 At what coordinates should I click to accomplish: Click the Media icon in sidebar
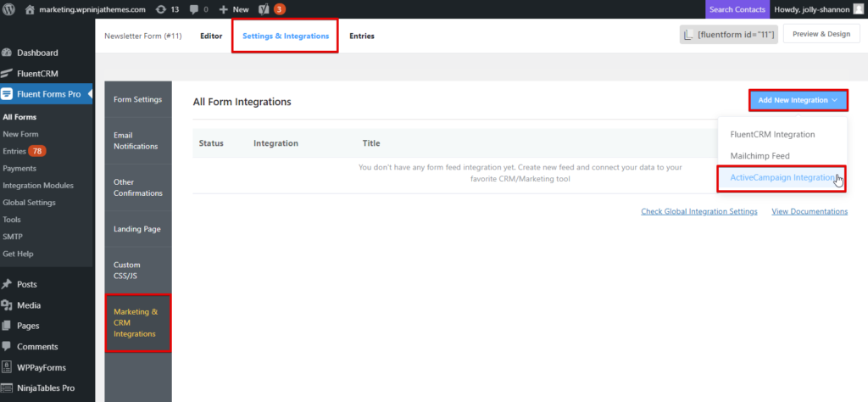coord(7,305)
